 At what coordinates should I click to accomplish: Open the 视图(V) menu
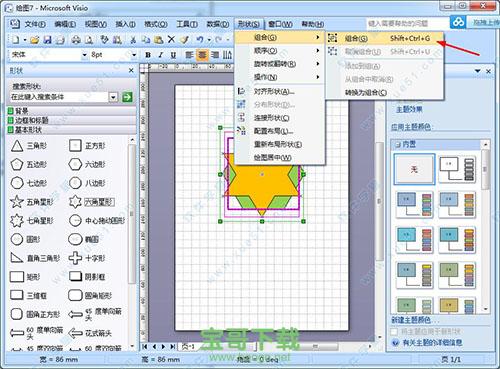coord(95,24)
